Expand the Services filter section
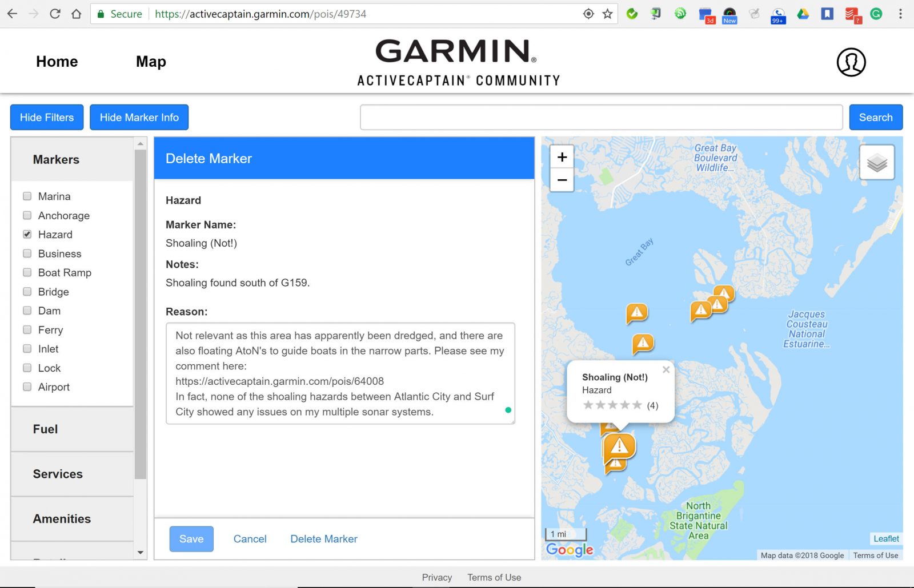The width and height of the screenshot is (914, 588). 57,474
